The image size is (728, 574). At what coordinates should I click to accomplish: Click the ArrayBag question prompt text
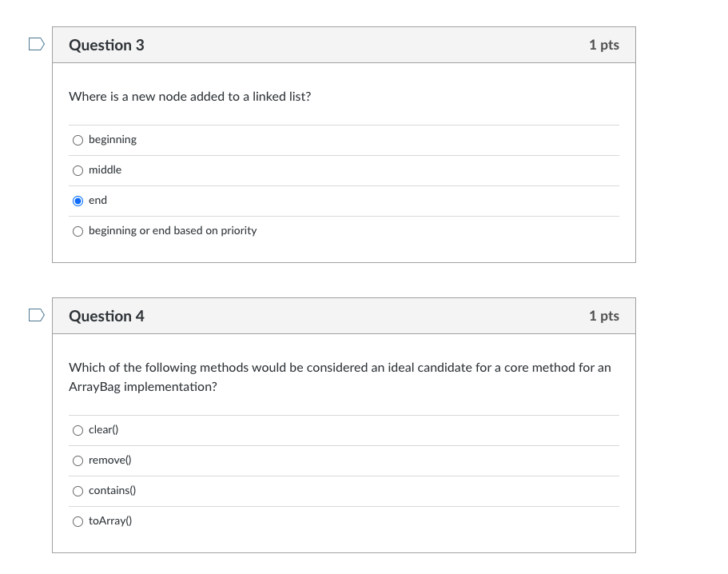click(340, 377)
